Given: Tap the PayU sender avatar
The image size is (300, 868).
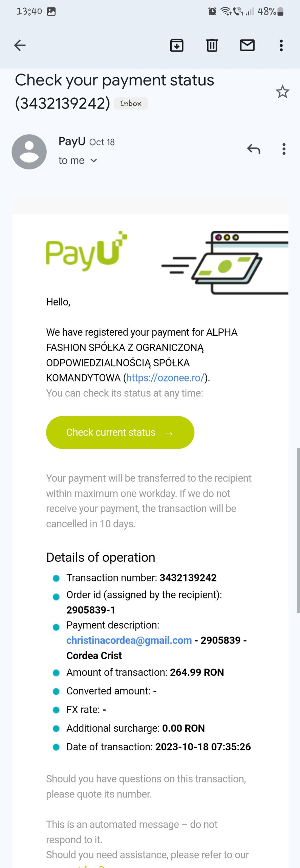Looking at the screenshot, I should [x=29, y=152].
